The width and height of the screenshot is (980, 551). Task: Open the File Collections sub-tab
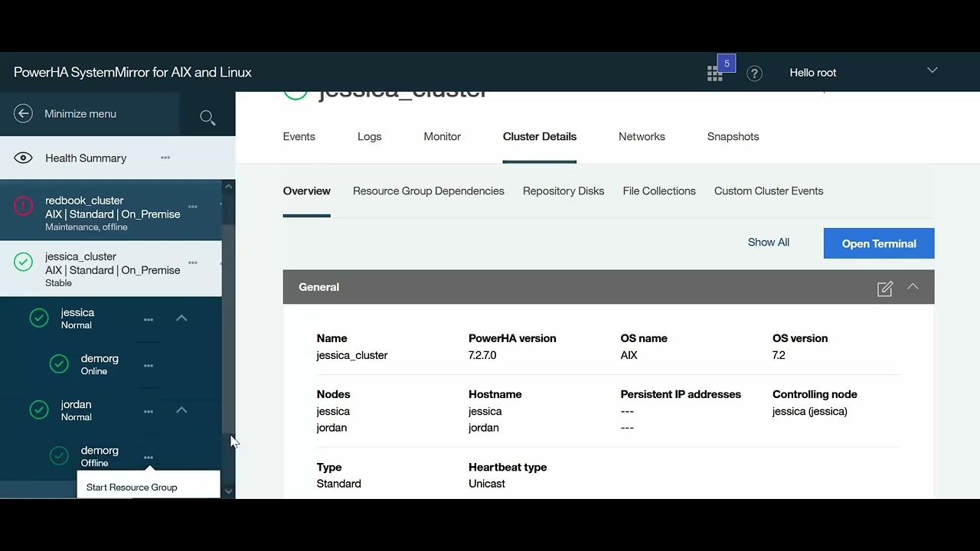659,191
